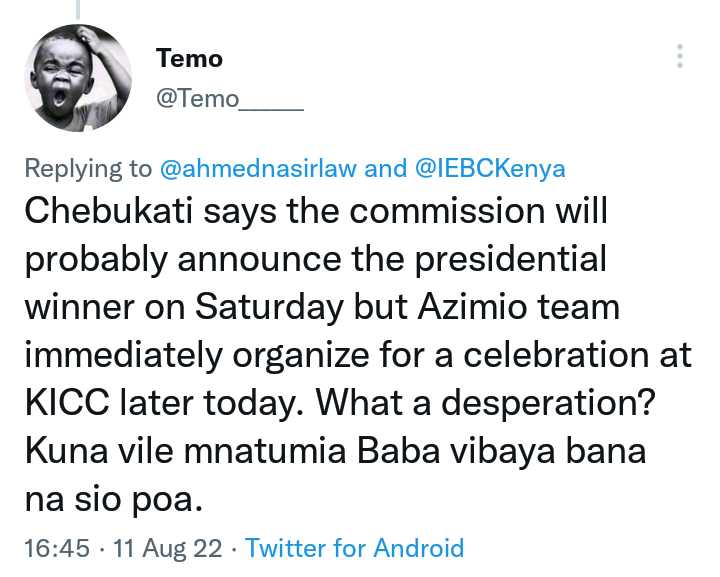
Task: Click the blue 'and' between mentions
Action: [x=386, y=168]
